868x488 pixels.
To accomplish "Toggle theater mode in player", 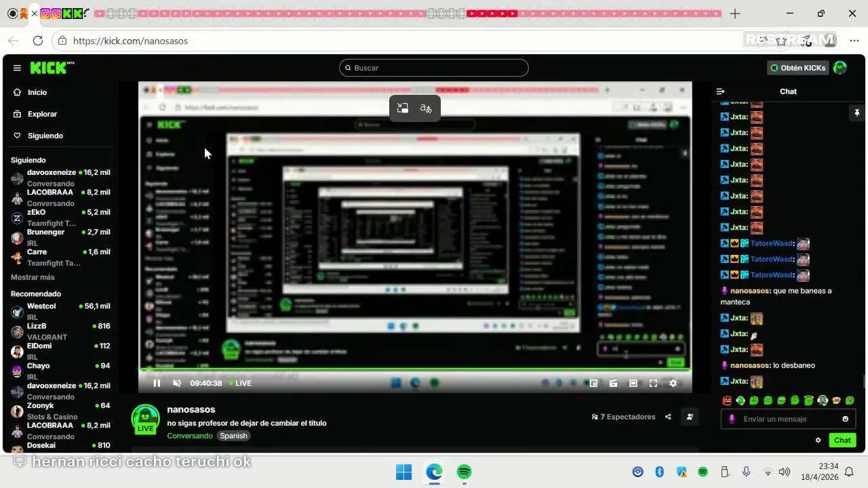I will coord(633,383).
